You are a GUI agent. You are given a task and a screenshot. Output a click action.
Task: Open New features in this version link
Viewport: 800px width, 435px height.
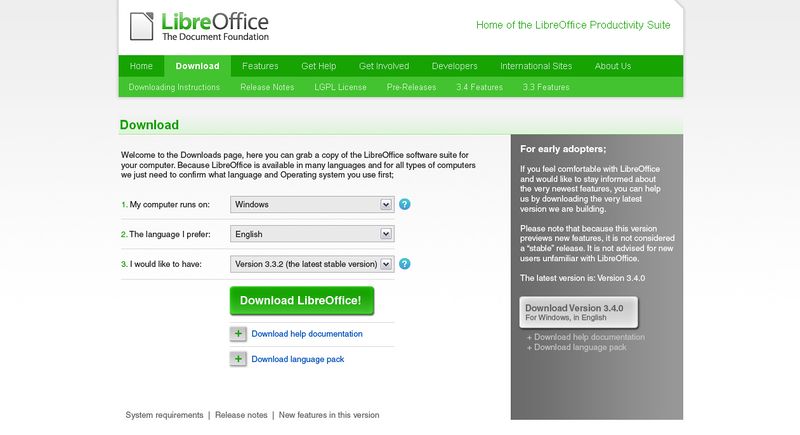[x=329, y=415]
